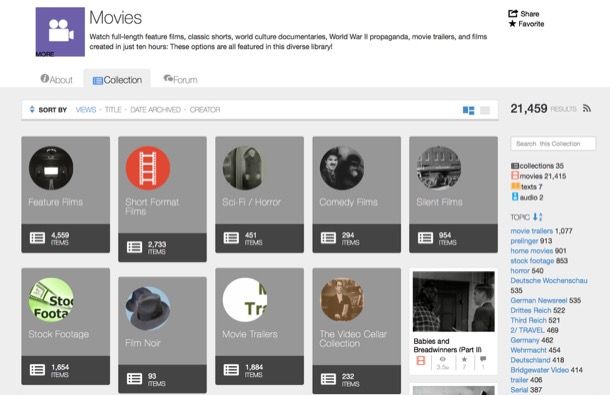The width and height of the screenshot is (610, 395).
Task: Sort by Date Archived
Action: click(156, 110)
